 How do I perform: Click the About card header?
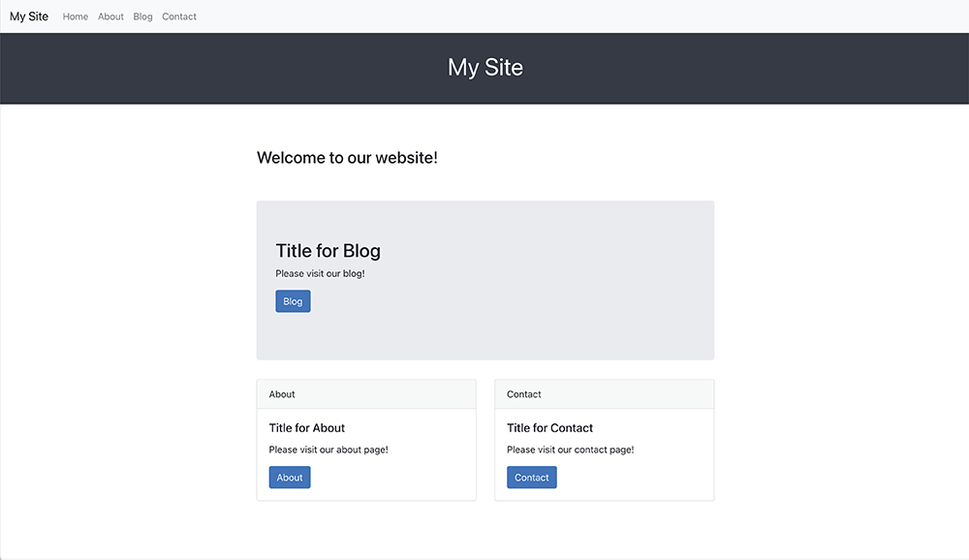[282, 393]
